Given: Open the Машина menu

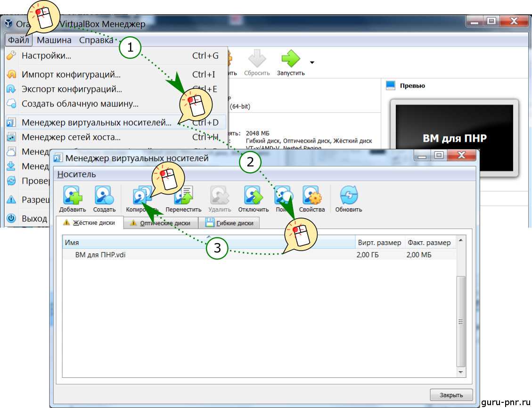Looking at the screenshot, I should [x=54, y=40].
